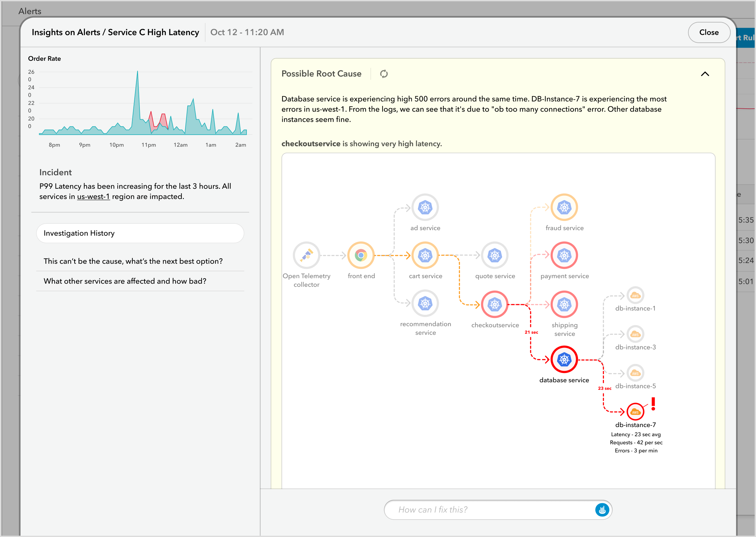Click the front end Chrome icon
Screen dimensions: 756x537
click(x=361, y=255)
